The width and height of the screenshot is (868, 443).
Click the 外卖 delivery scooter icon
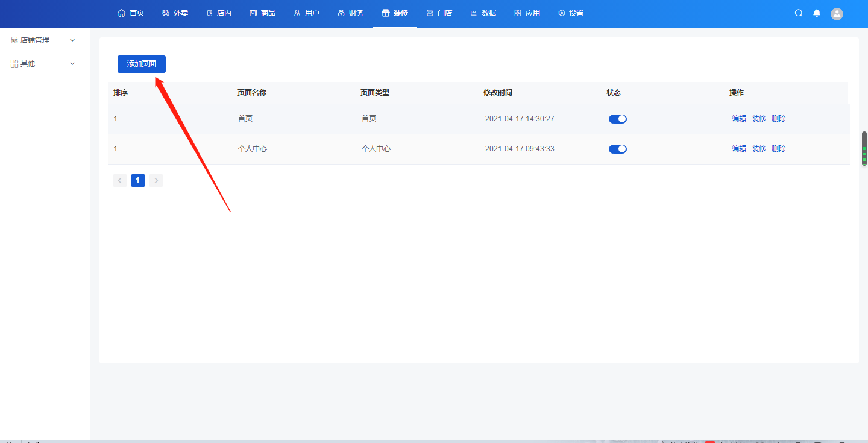(166, 13)
